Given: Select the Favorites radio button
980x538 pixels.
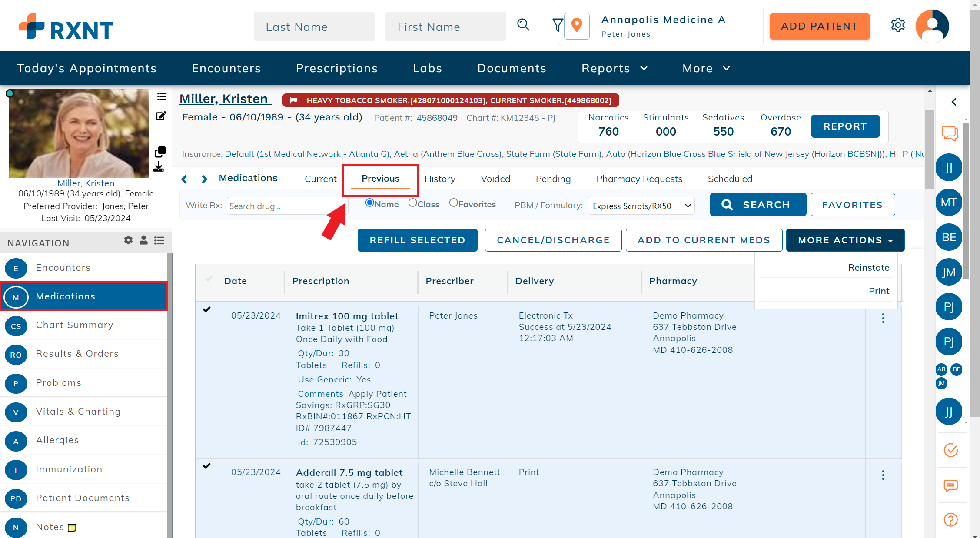Looking at the screenshot, I should (453, 203).
